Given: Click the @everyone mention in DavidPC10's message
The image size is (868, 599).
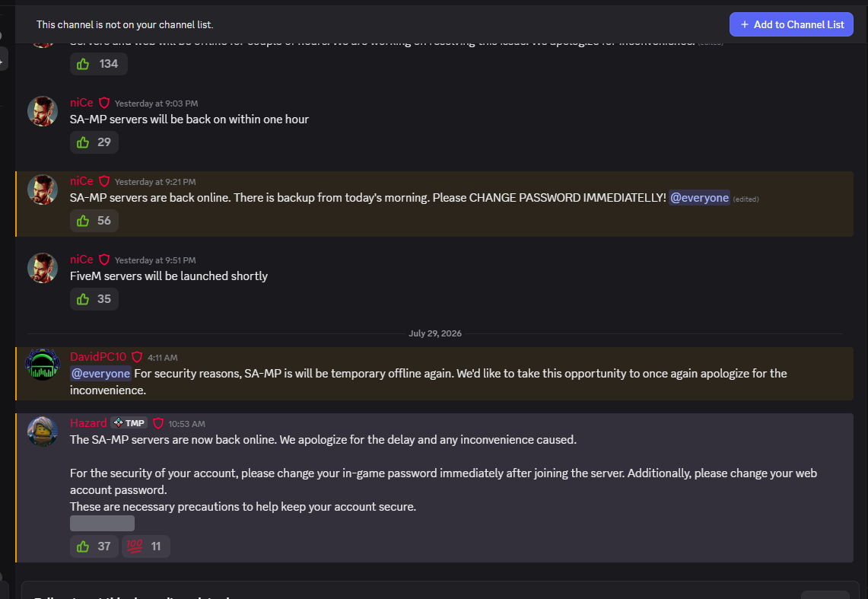Looking at the screenshot, I should pos(100,374).
